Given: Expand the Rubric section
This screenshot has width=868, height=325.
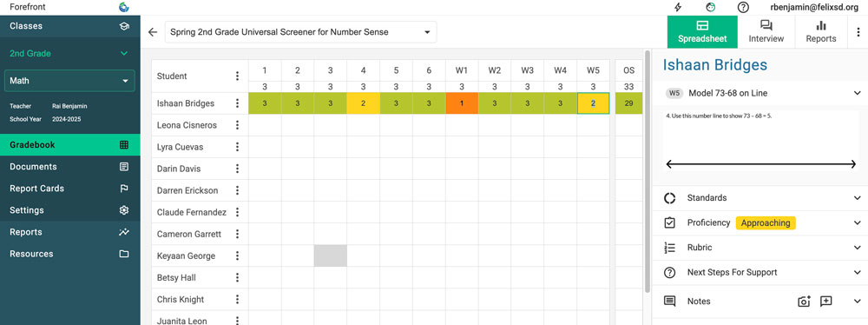Looking at the screenshot, I should (x=762, y=248).
